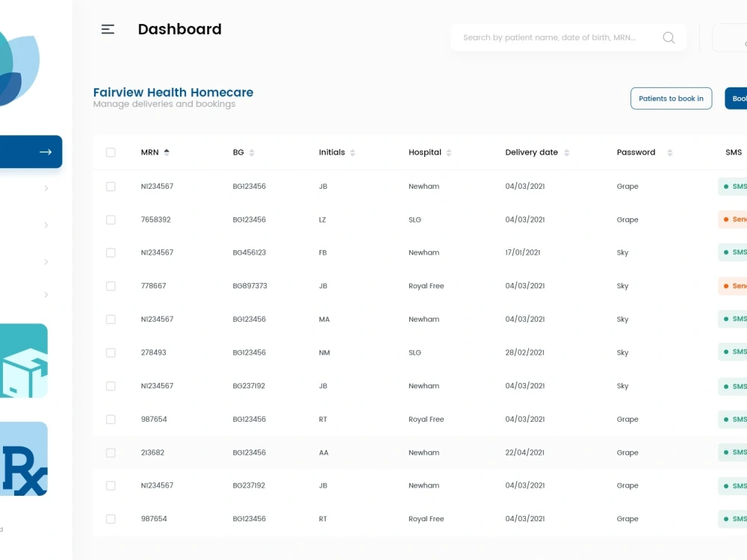This screenshot has width=747, height=560.
Task: Sort by Password column arrows
Action: click(670, 152)
